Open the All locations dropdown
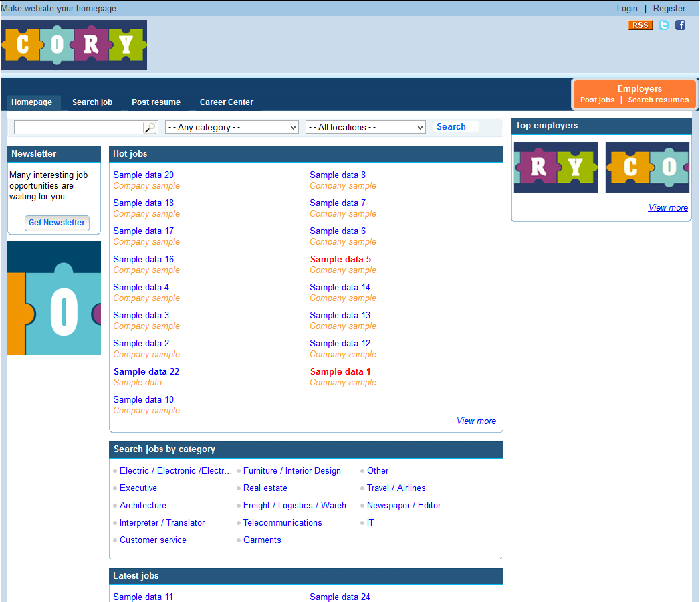700x602 pixels. [365, 127]
